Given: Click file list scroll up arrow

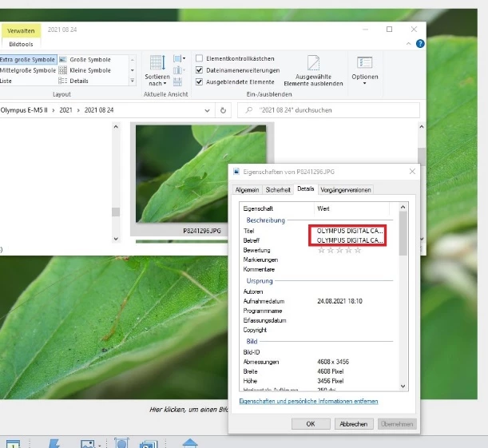Looking at the screenshot, I should (422, 127).
